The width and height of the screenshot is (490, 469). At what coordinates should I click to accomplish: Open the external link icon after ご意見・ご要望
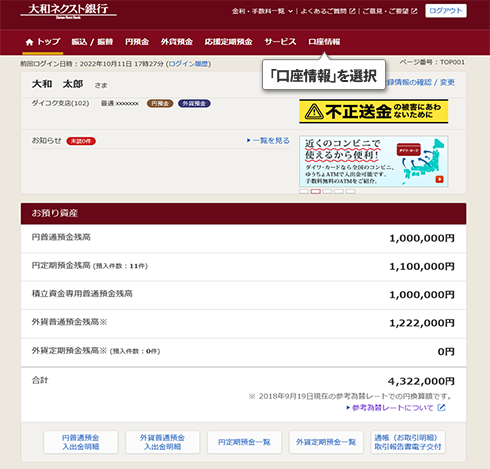tap(414, 11)
